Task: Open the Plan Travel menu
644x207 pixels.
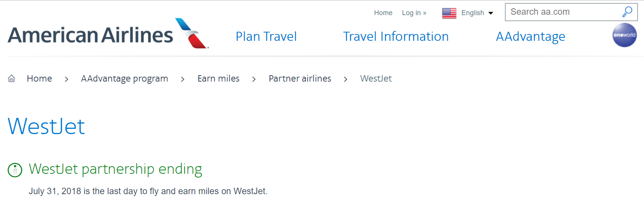Action: point(266,37)
